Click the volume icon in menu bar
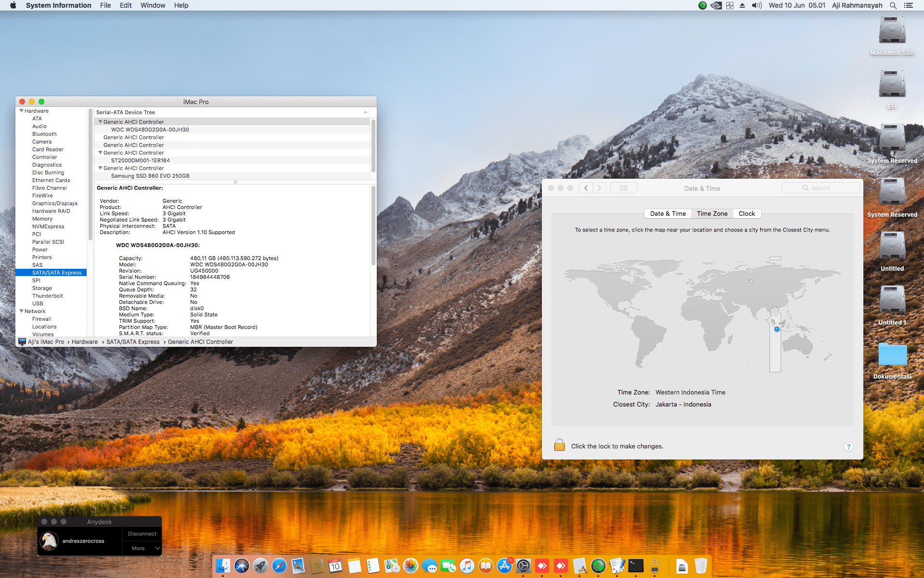 (757, 5)
